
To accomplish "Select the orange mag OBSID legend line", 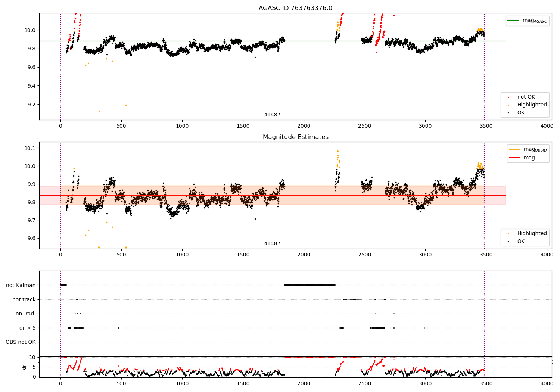I will (514, 149).
